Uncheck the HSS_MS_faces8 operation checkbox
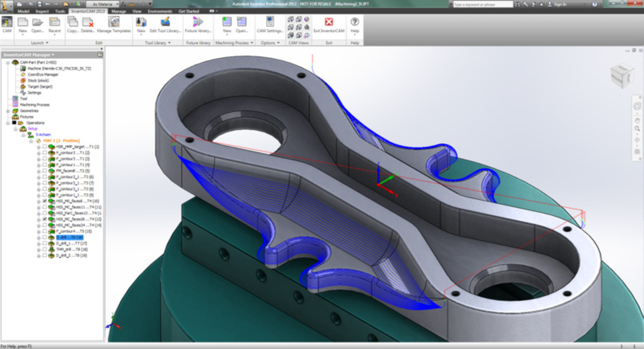Image resolution: width=644 pixels, height=349 pixels. (x=45, y=201)
